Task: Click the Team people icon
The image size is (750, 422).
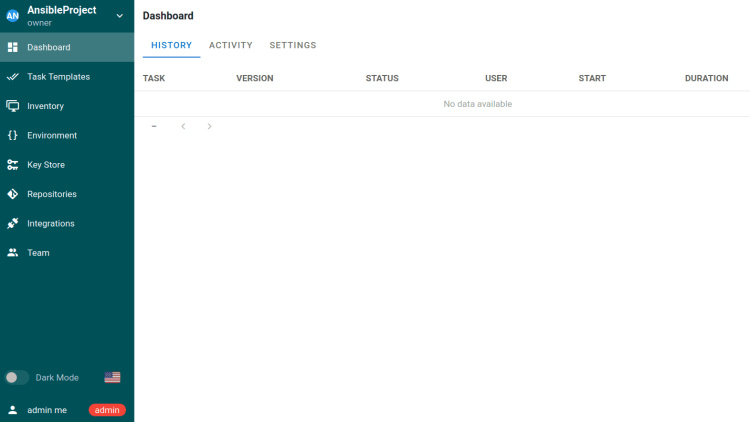Action: click(x=13, y=253)
